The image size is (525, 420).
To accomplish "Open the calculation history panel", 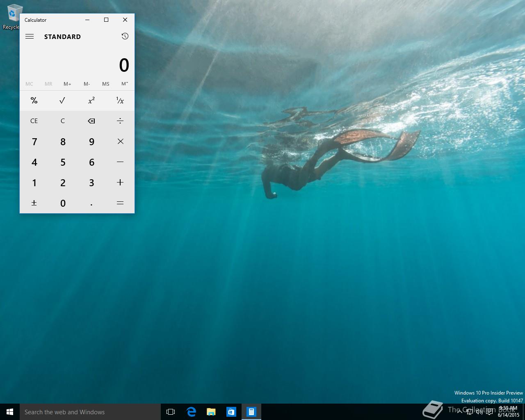I will pos(125,36).
